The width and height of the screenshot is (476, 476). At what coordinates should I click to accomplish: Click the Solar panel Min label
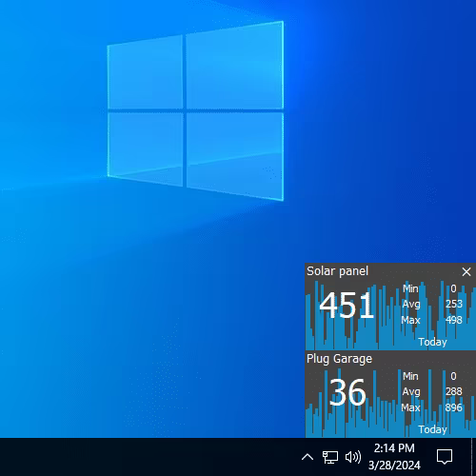[410, 288]
